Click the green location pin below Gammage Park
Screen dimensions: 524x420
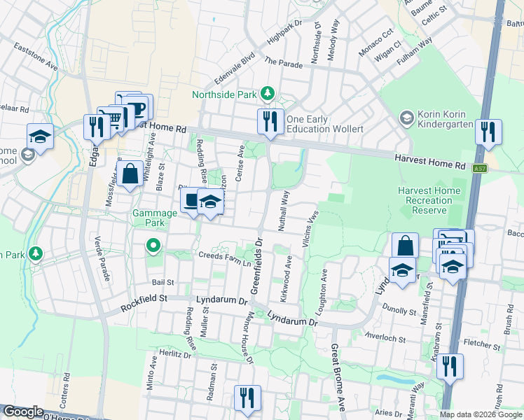(153, 246)
